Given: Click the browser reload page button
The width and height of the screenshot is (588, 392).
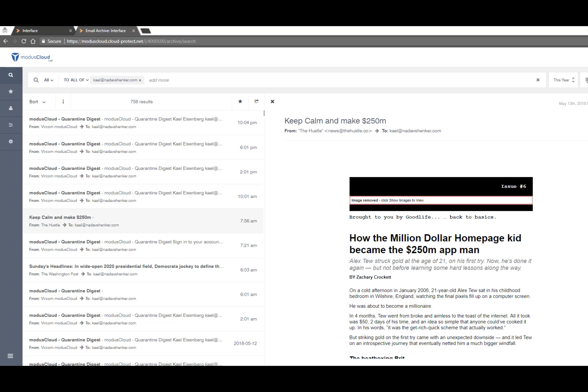Looking at the screenshot, I should [x=24, y=41].
